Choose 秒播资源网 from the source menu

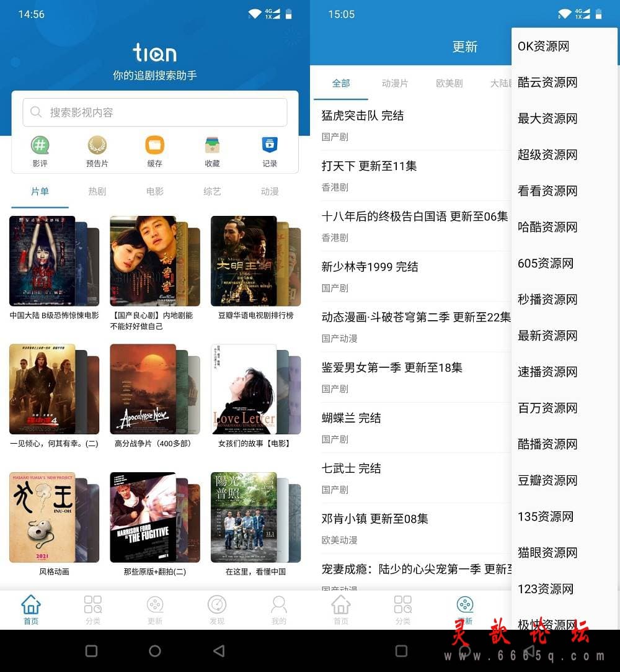tap(564, 299)
